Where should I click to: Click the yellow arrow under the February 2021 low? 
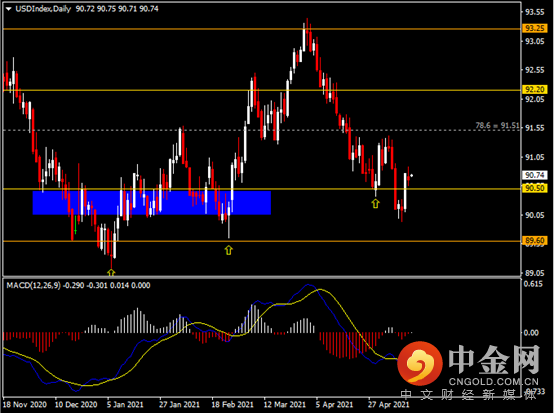(229, 250)
